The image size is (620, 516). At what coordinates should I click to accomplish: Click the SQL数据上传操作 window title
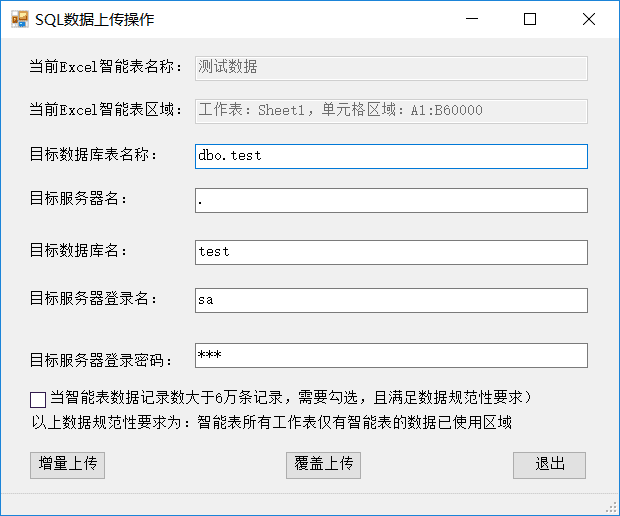point(95,19)
